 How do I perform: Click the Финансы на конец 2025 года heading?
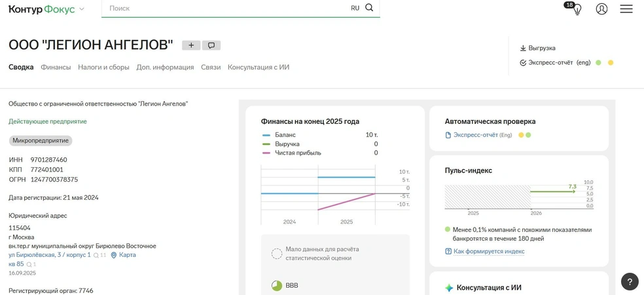[x=310, y=121]
